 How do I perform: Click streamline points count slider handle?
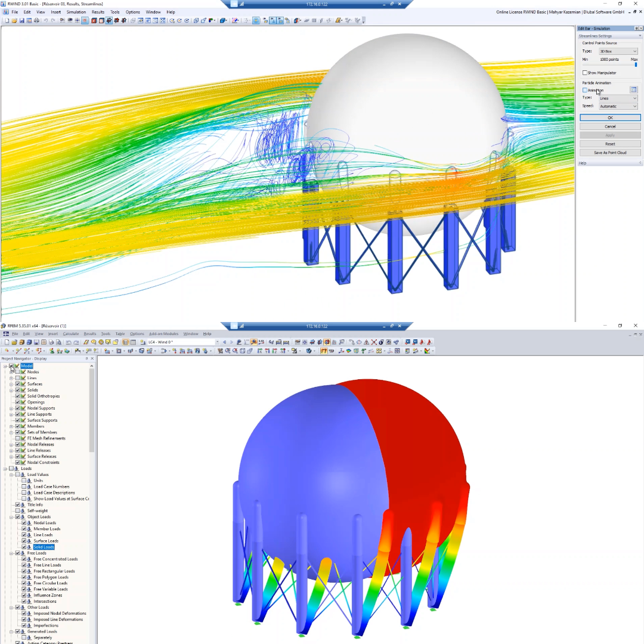coord(636,64)
